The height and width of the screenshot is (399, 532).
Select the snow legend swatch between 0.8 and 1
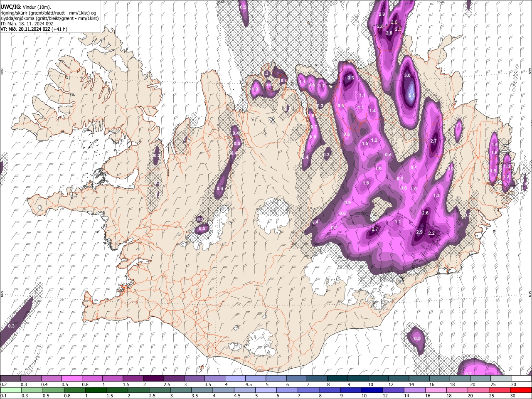[92, 379]
